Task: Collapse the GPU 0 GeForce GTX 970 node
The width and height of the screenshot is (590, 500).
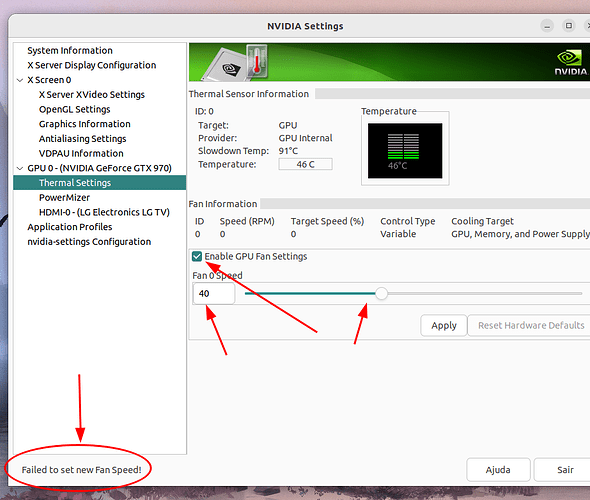Action: pos(20,168)
